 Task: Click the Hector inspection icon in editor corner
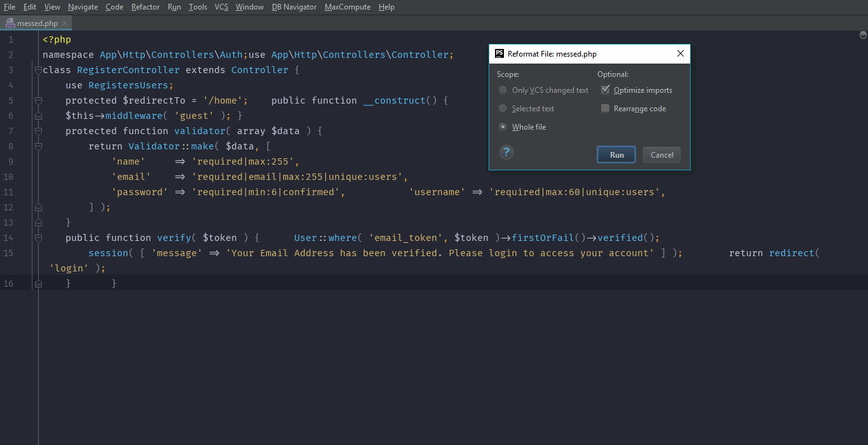coord(862,36)
